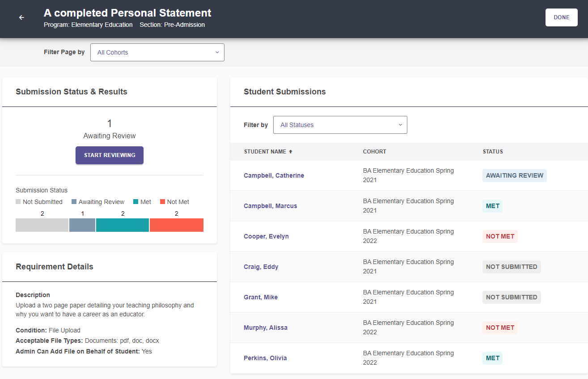Click Alissa Murphy's NOT MET status badge
The height and width of the screenshot is (379, 588).
[x=500, y=328]
